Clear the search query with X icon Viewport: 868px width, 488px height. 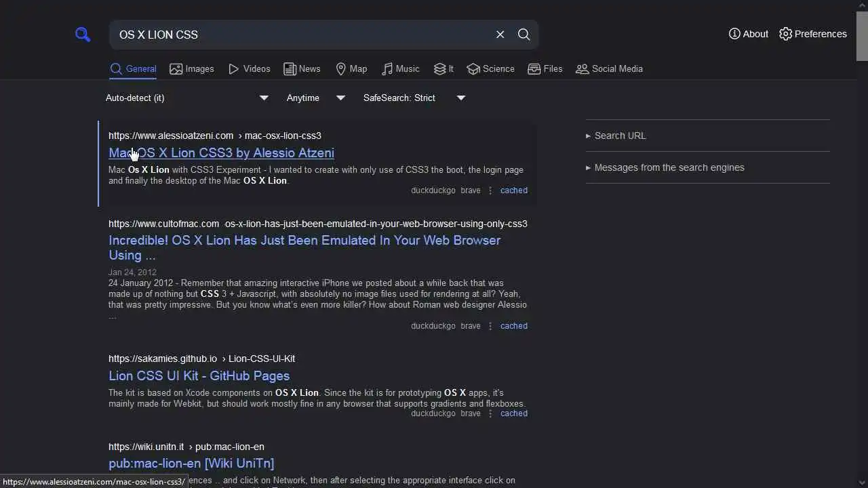pyautogui.click(x=500, y=35)
